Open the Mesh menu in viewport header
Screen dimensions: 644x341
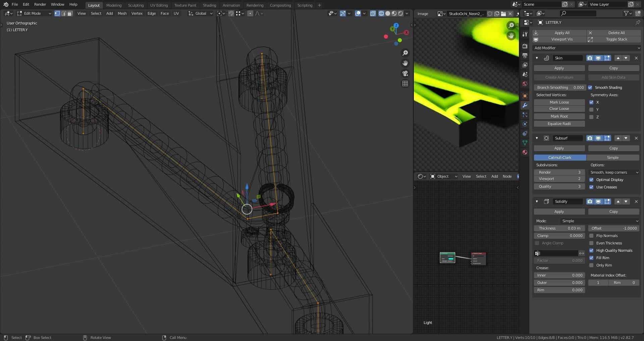(x=122, y=13)
